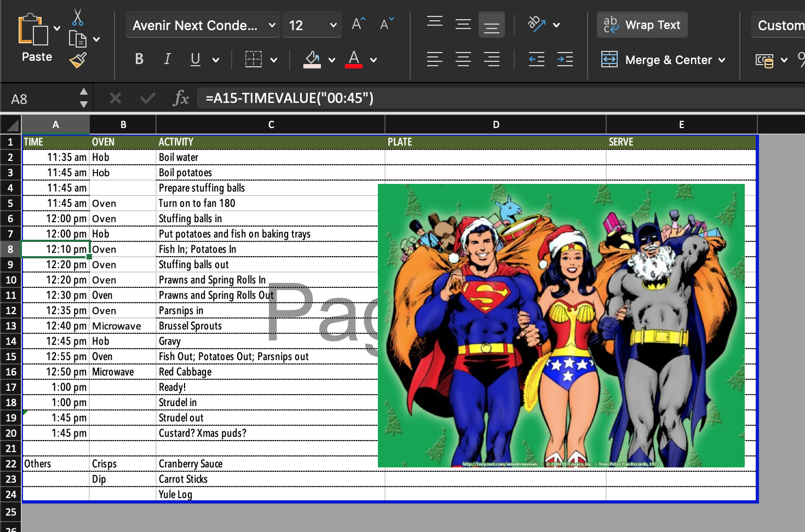The height and width of the screenshot is (532, 805).
Task: Select column D header
Action: pos(496,125)
